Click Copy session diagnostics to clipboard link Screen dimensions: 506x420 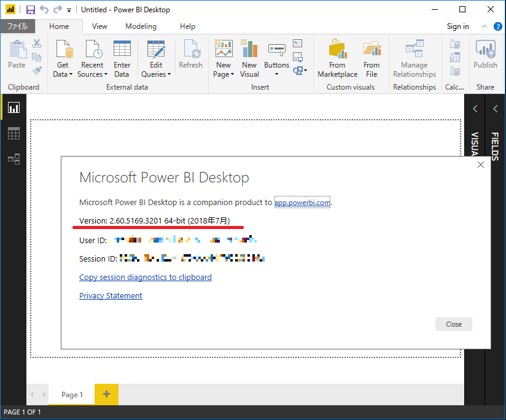tap(146, 278)
